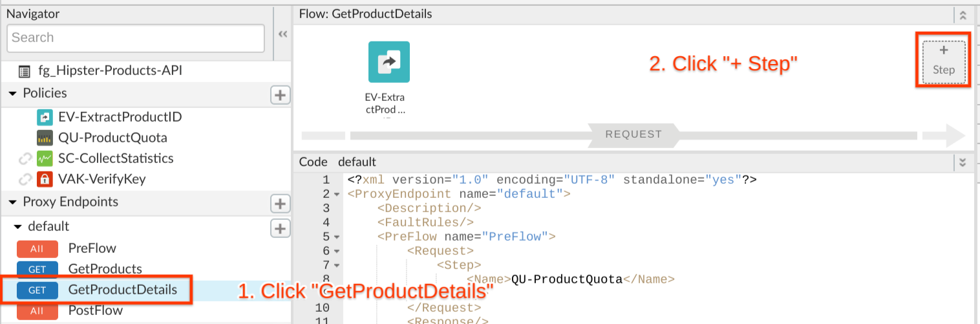
Task: Collapse the default endpoint tree
Action: (x=17, y=227)
